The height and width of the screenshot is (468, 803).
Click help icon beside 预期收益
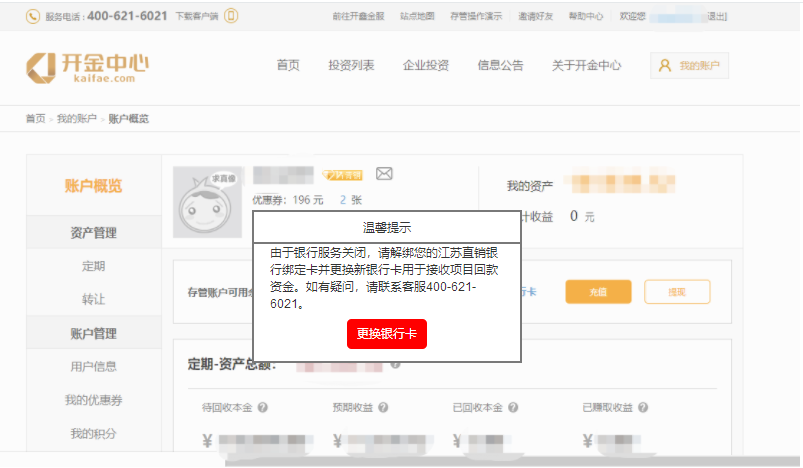tap(383, 408)
